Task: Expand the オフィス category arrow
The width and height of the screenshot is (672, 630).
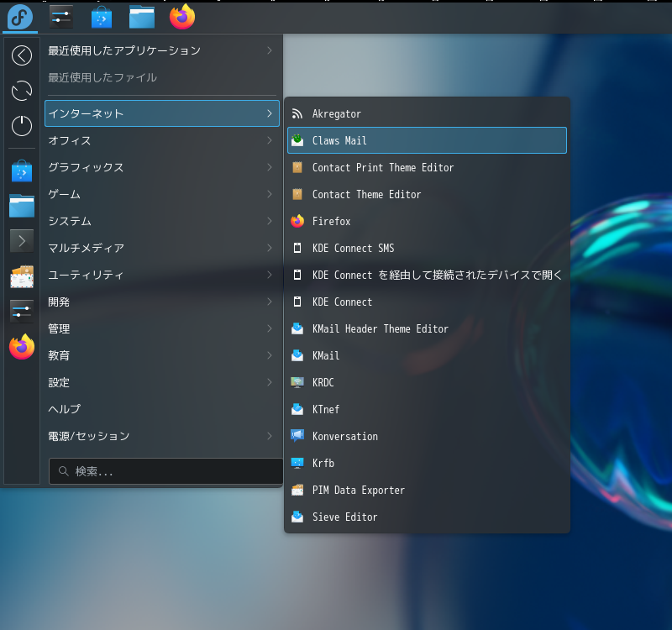Action: point(270,140)
